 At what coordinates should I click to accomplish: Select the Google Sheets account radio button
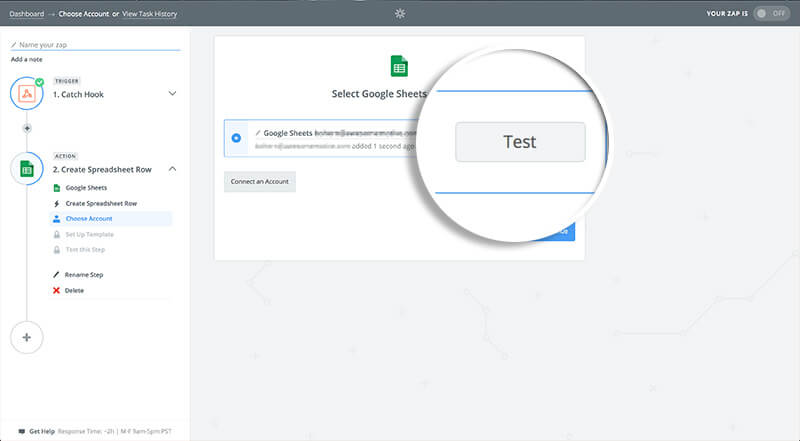tap(236, 138)
